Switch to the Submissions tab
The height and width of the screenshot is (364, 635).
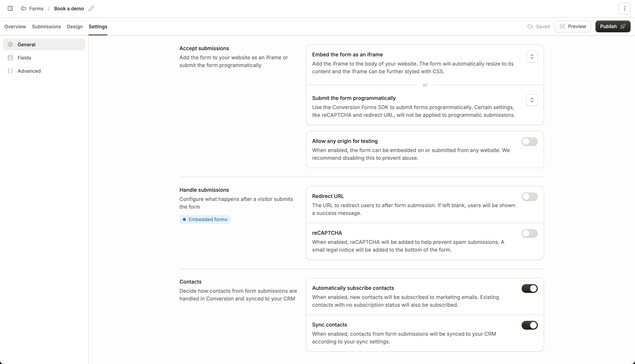click(x=46, y=26)
